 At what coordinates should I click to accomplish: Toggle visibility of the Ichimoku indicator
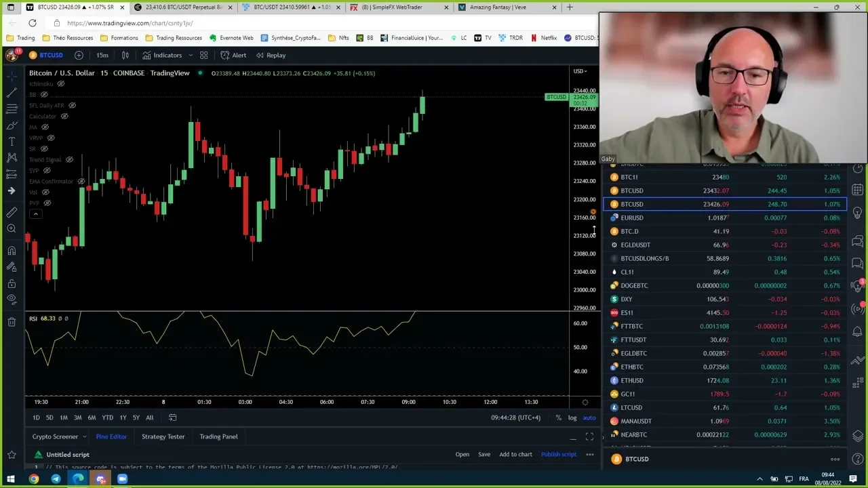click(x=60, y=84)
